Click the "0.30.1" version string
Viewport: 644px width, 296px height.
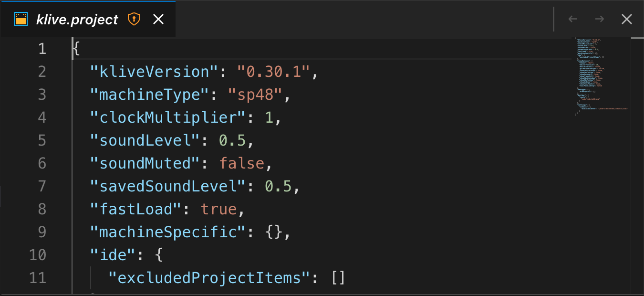[273, 72]
